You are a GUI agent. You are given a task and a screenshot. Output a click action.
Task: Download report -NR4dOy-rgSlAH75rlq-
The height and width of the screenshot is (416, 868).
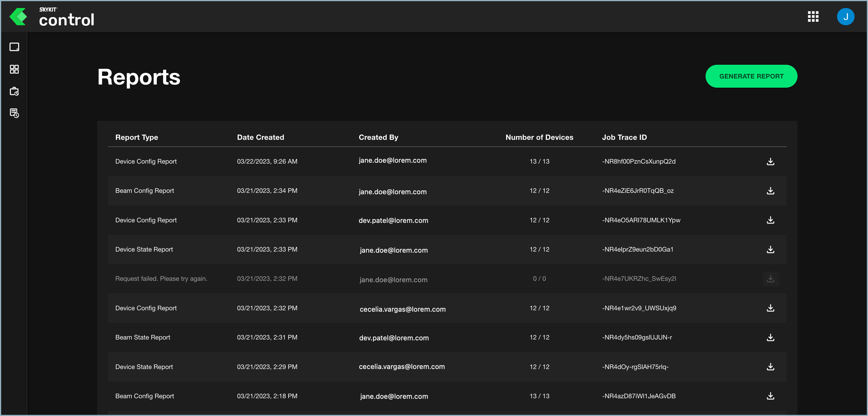(x=770, y=367)
